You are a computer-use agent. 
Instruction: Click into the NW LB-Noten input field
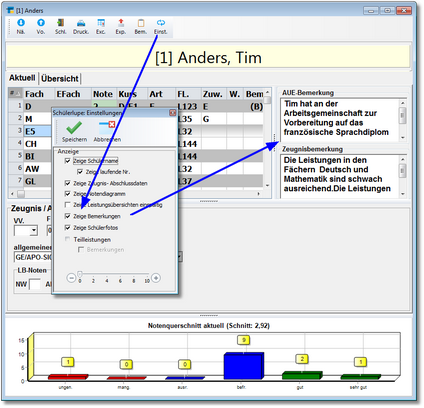[35, 284]
